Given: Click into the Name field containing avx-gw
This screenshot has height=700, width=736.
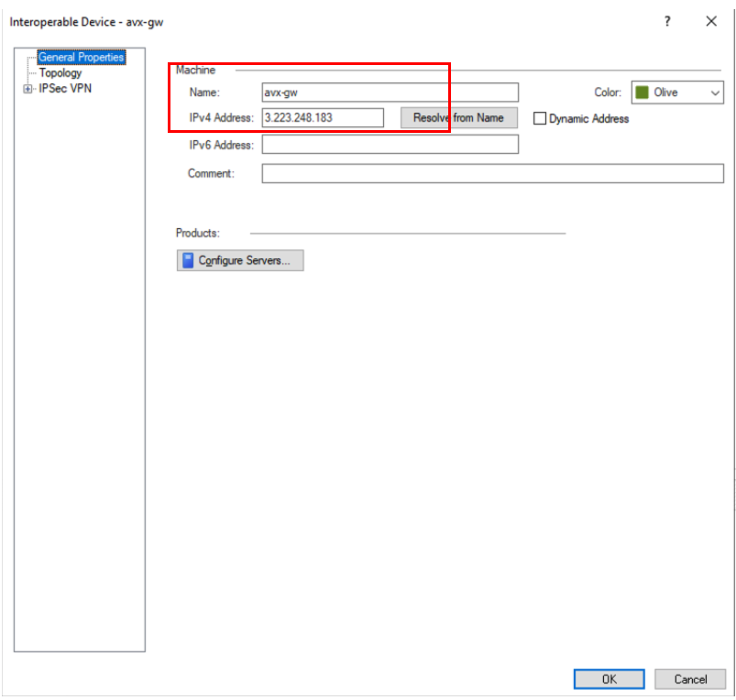Looking at the screenshot, I should 390,92.
